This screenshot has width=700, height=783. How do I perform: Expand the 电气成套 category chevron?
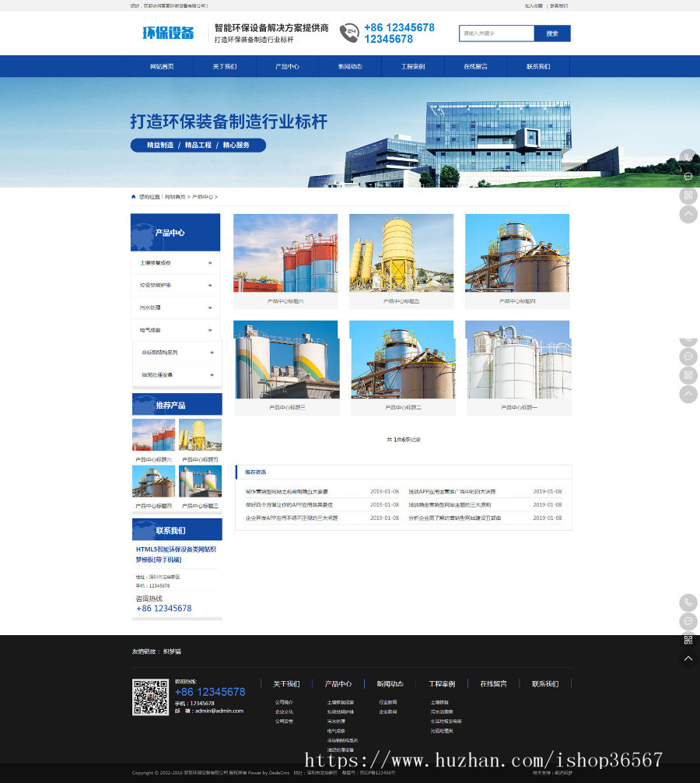point(208,330)
